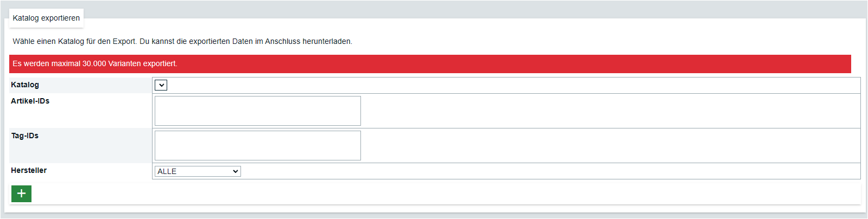Click the Hersteller field label
The image size is (868, 219).
pyautogui.click(x=29, y=170)
